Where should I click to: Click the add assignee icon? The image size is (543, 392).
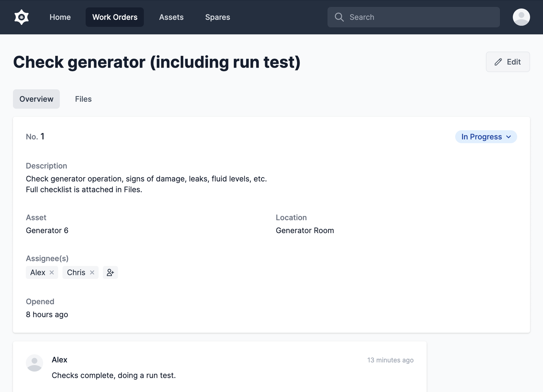pyautogui.click(x=110, y=273)
